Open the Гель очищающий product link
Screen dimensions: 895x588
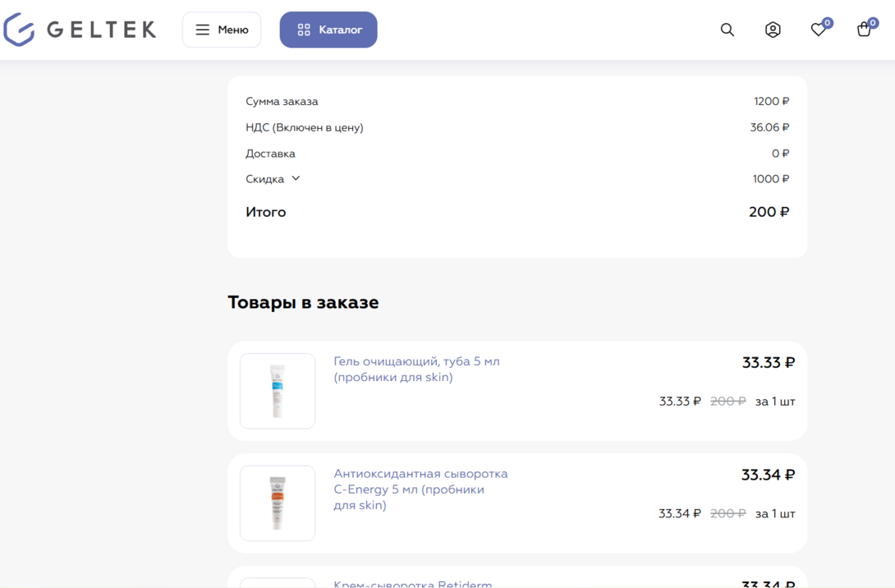click(416, 370)
